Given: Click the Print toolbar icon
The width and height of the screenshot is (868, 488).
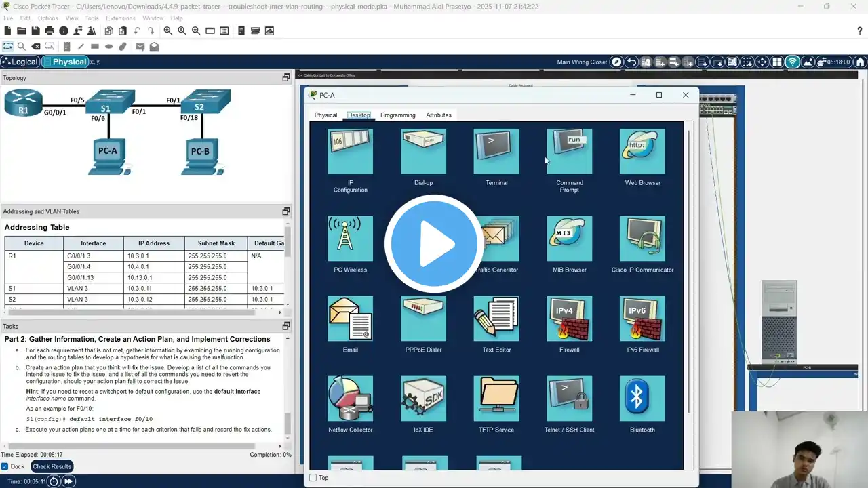Looking at the screenshot, I should click(50, 30).
